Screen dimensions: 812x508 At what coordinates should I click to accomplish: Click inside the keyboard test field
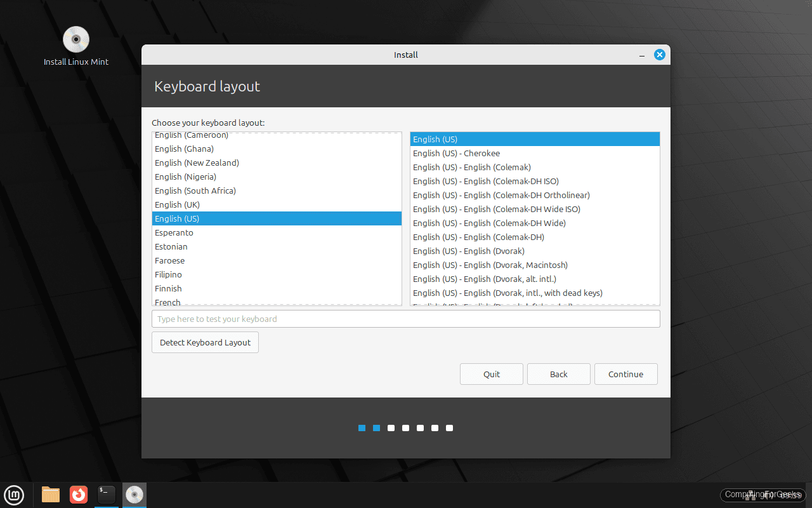pos(405,318)
